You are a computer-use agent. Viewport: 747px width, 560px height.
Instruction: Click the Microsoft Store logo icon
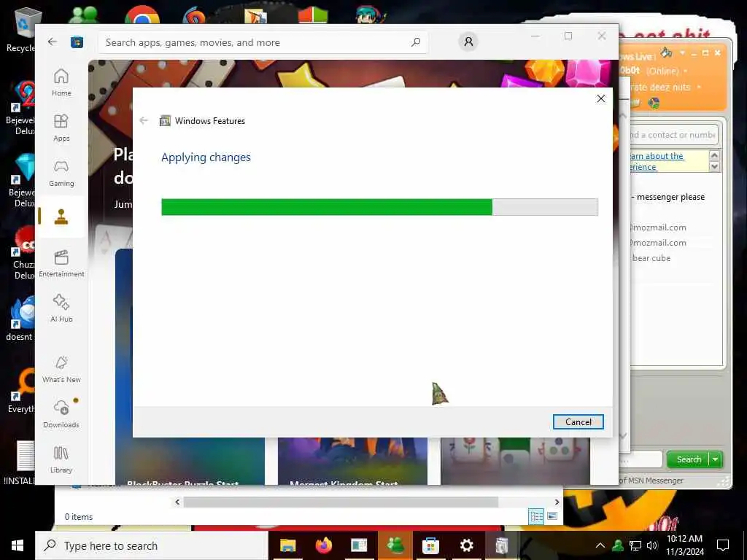[x=77, y=42]
